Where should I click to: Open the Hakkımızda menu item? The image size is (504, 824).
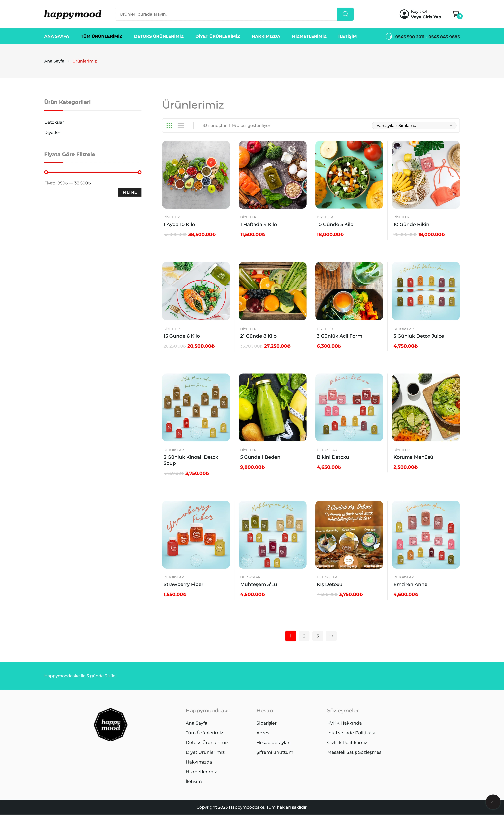tap(266, 36)
